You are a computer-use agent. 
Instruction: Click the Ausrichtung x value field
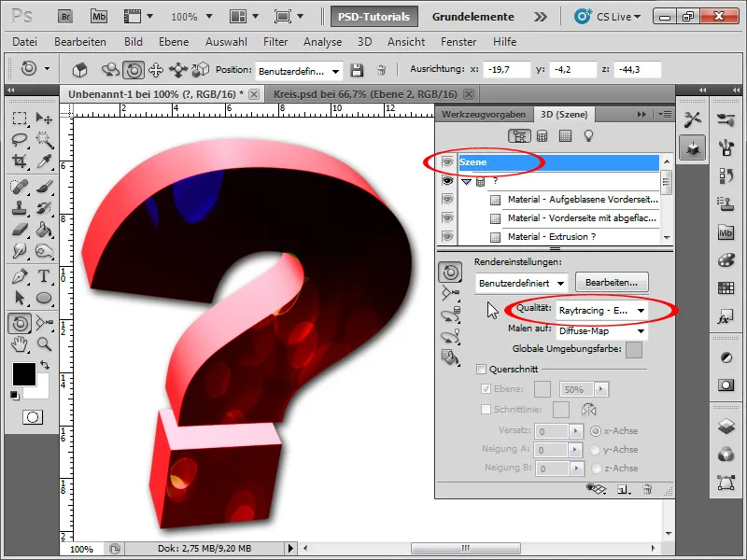[506, 69]
